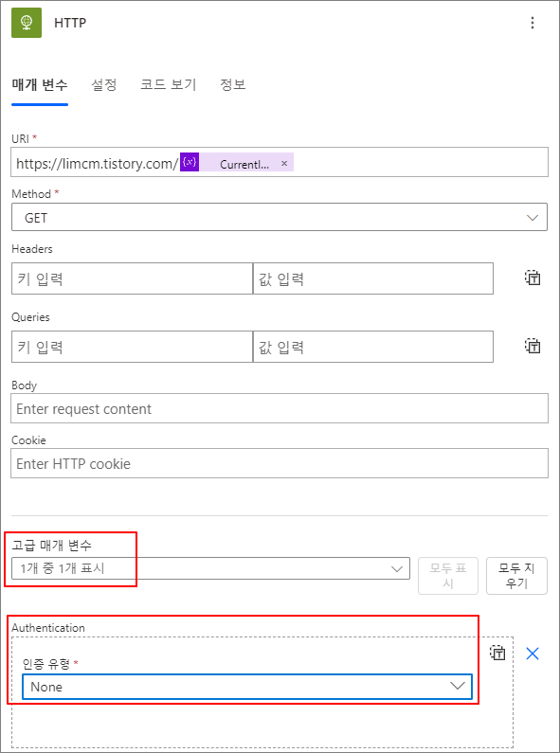Open the three-dot more options menu
560x753 pixels.
tap(533, 23)
